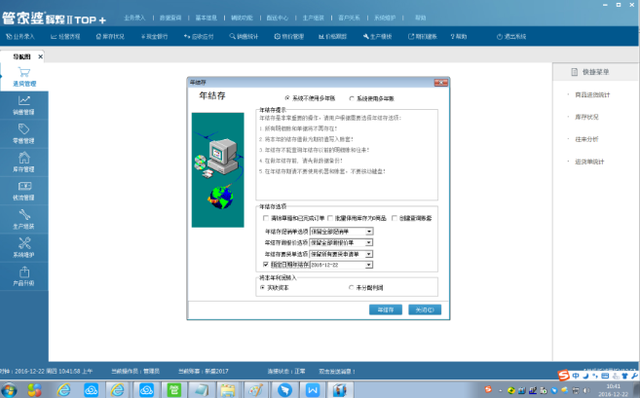This screenshot has height=398, width=640.
Task: Select 系统不使用多年账 radio option
Action: (x=287, y=98)
